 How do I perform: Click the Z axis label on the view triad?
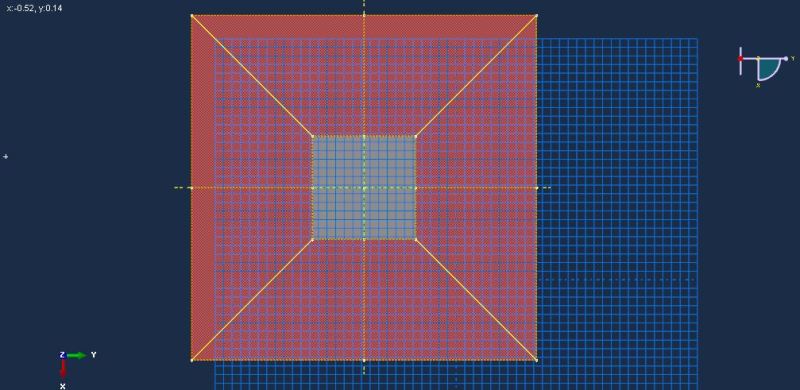62,355
